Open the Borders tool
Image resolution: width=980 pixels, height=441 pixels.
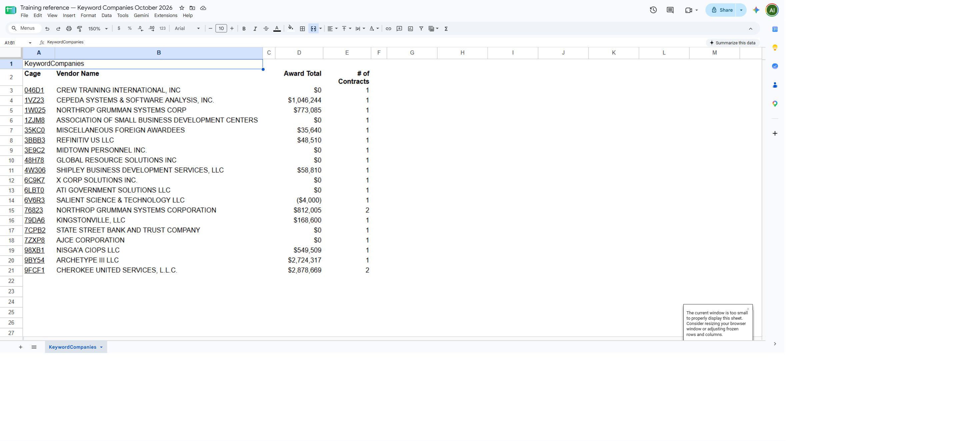pos(302,29)
